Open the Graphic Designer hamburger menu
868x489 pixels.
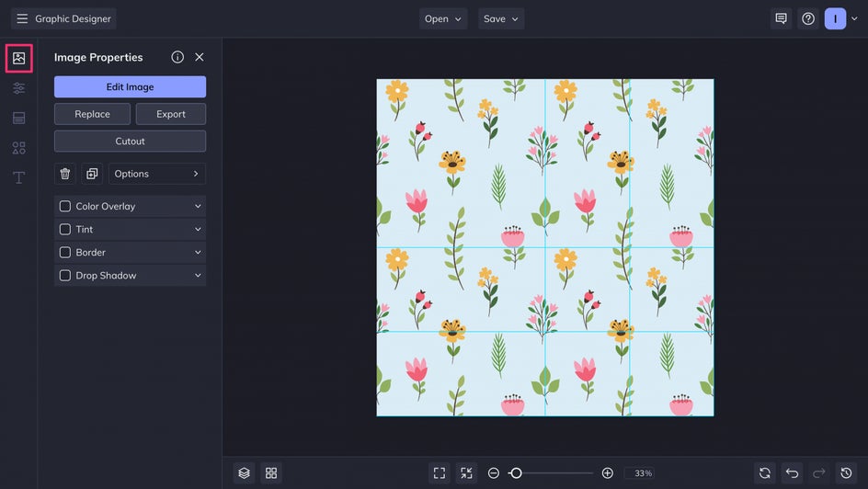[x=22, y=18]
